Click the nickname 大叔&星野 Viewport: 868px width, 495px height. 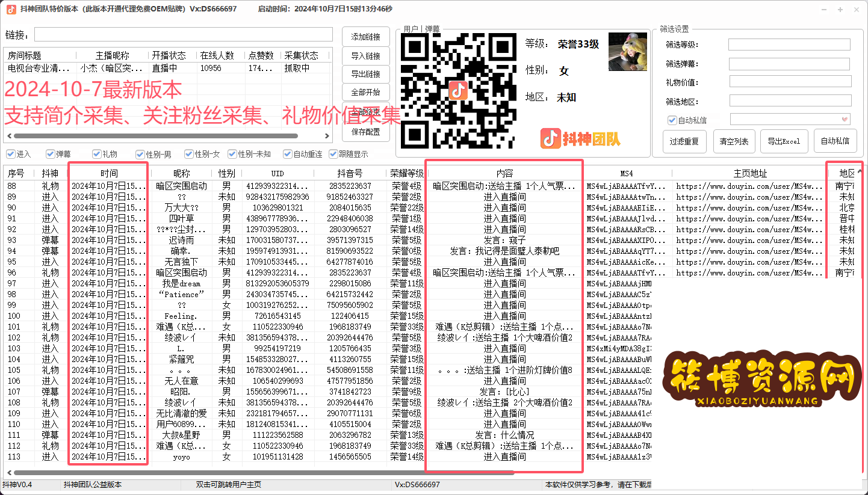tap(181, 435)
